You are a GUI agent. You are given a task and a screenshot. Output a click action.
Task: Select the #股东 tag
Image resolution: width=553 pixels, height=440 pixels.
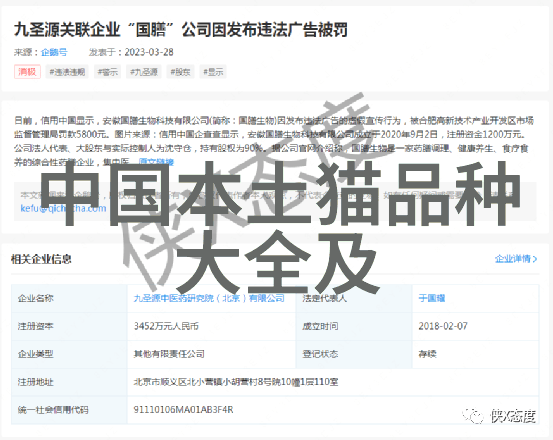click(x=180, y=72)
